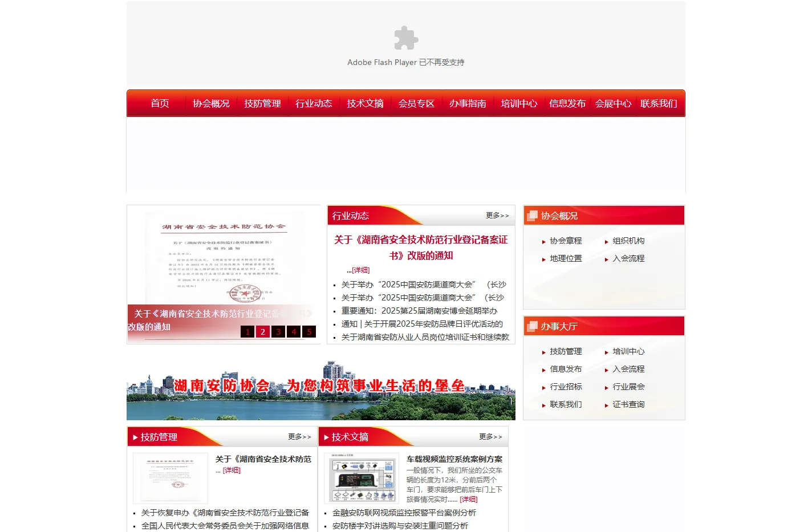This screenshot has height=532, width=812.
Task: Open item 安防楼宇对讲选购与安装注重问题分析
Action: tap(400, 526)
